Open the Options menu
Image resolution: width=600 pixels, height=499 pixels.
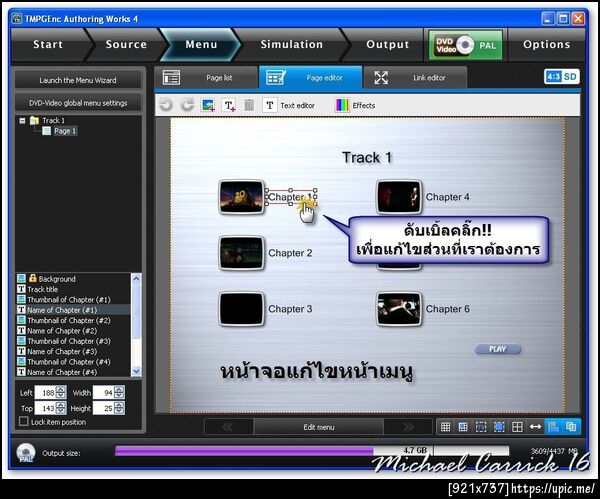point(546,44)
